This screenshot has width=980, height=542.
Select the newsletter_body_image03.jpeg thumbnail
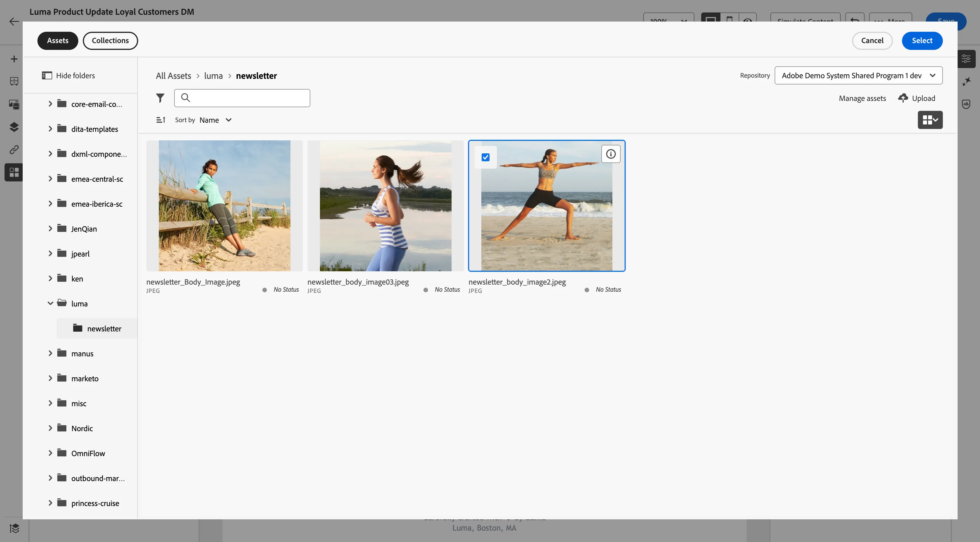click(x=385, y=206)
